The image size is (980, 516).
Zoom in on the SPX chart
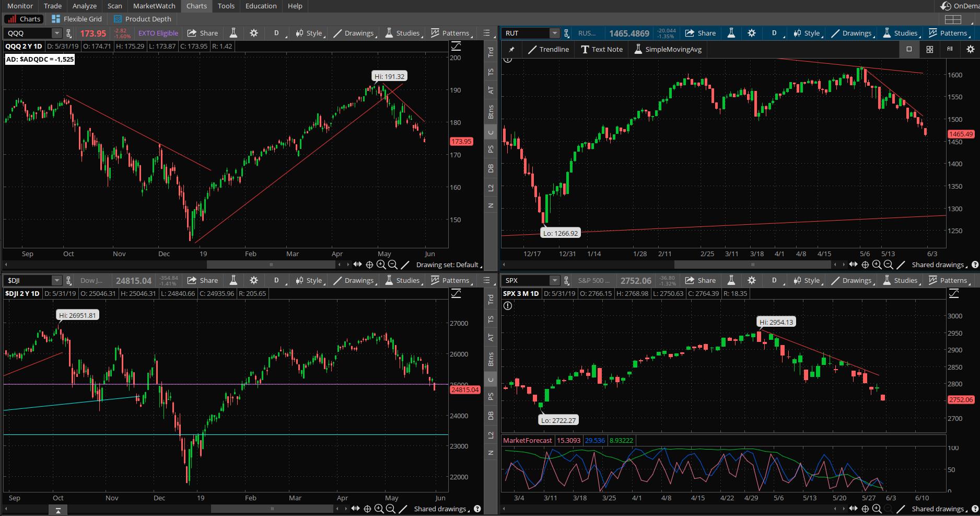point(877,509)
